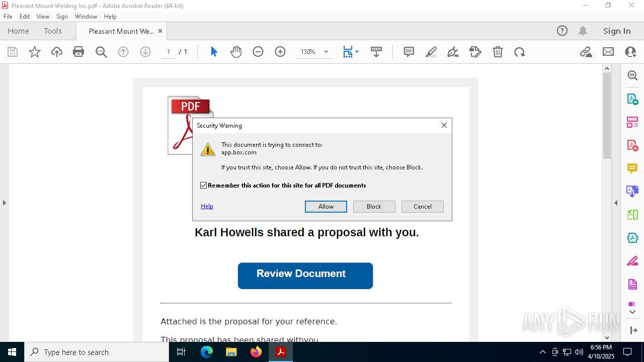Upload file to cloud icon
Viewport: 644px width, 362px height.
(x=57, y=52)
